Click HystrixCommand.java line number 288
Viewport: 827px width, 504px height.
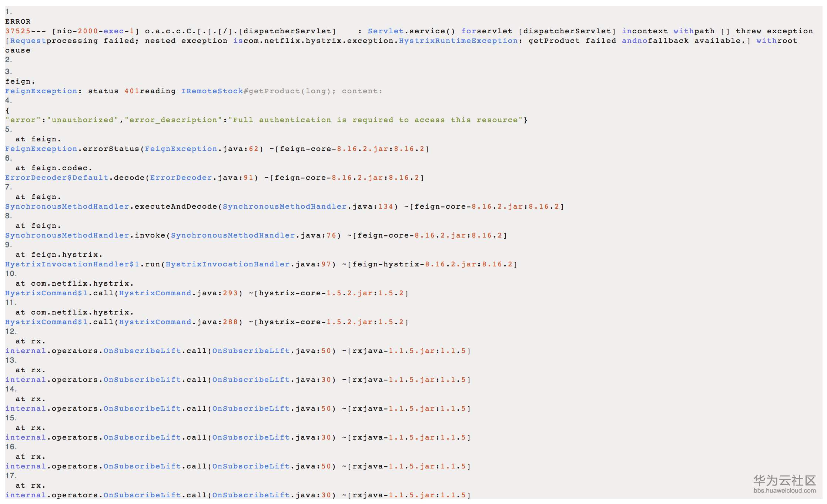coord(230,322)
